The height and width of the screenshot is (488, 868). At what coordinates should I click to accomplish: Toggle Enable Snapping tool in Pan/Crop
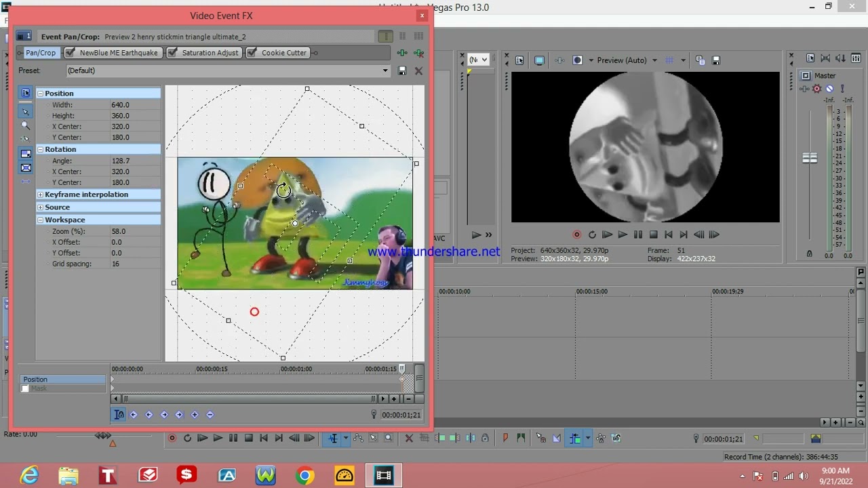pyautogui.click(x=26, y=139)
